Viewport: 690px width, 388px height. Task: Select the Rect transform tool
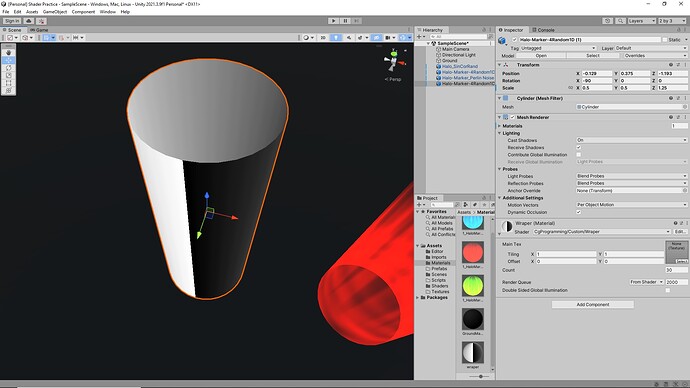click(x=8, y=83)
